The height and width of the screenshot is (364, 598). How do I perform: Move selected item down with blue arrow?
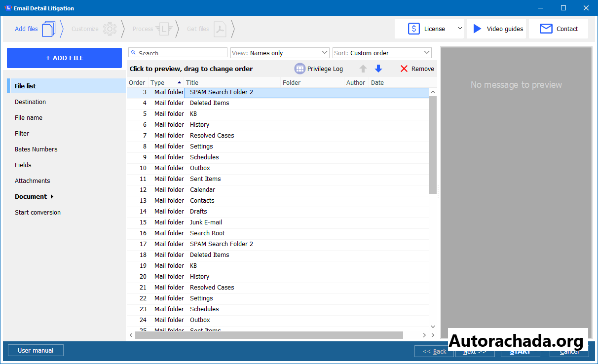point(378,69)
